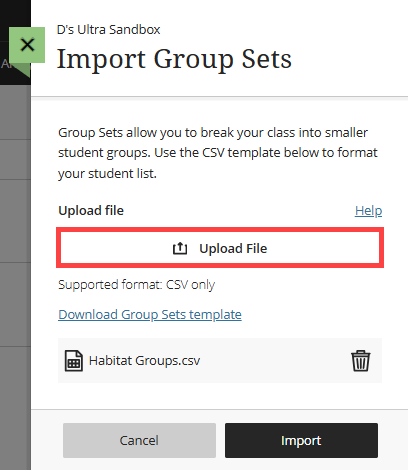This screenshot has width=408, height=470.
Task: Delete Habitat Groups.csv with trash icon
Action: click(360, 361)
